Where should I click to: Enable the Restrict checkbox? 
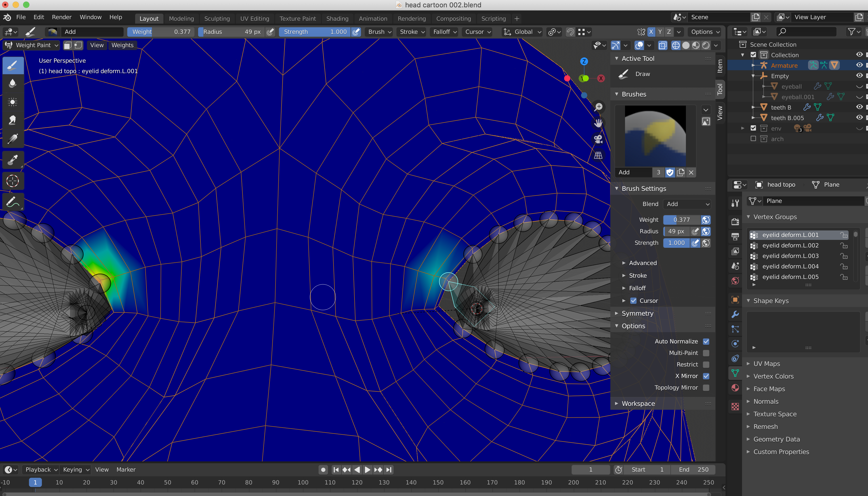(x=706, y=364)
